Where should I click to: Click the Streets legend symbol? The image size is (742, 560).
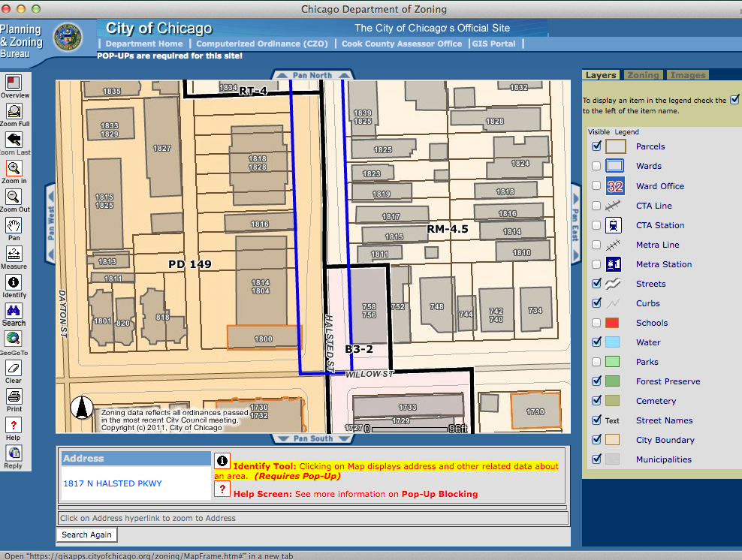[x=613, y=284]
